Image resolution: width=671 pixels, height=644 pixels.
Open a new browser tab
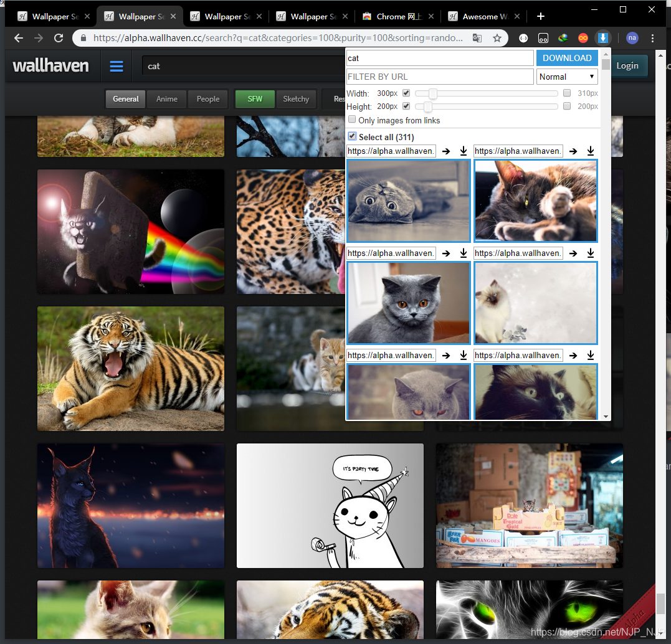click(541, 16)
